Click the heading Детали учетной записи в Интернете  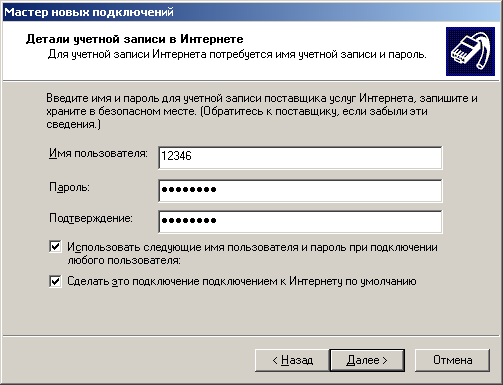pos(134,39)
